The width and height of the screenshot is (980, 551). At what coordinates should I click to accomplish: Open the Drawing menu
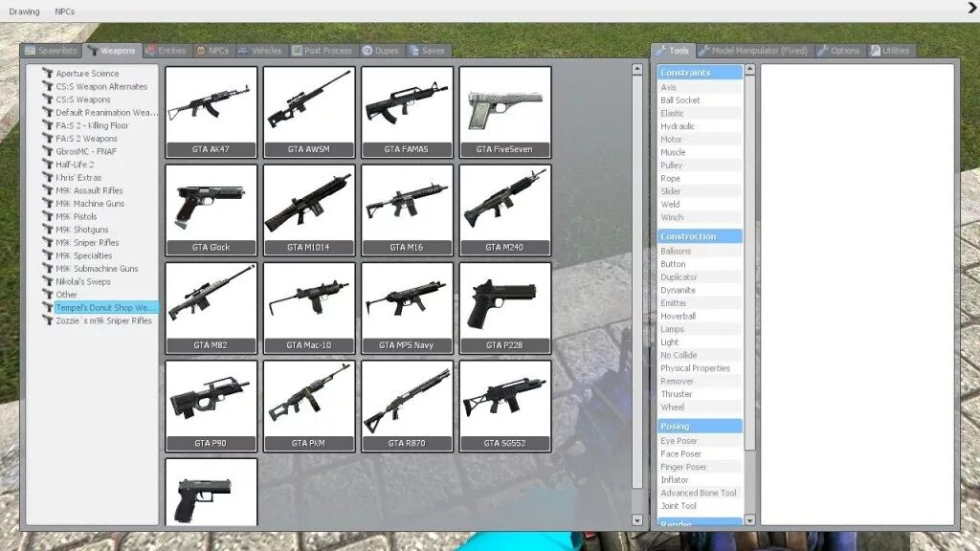tap(24, 11)
